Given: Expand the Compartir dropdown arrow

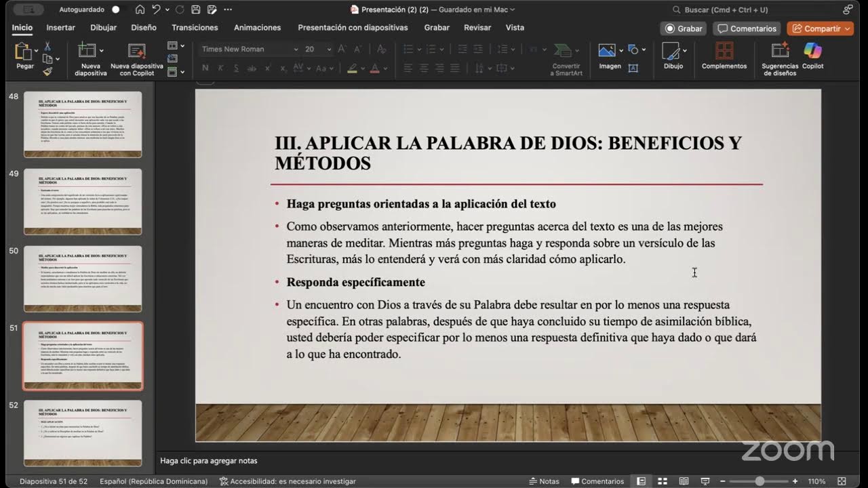Looking at the screenshot, I should pos(847,28).
